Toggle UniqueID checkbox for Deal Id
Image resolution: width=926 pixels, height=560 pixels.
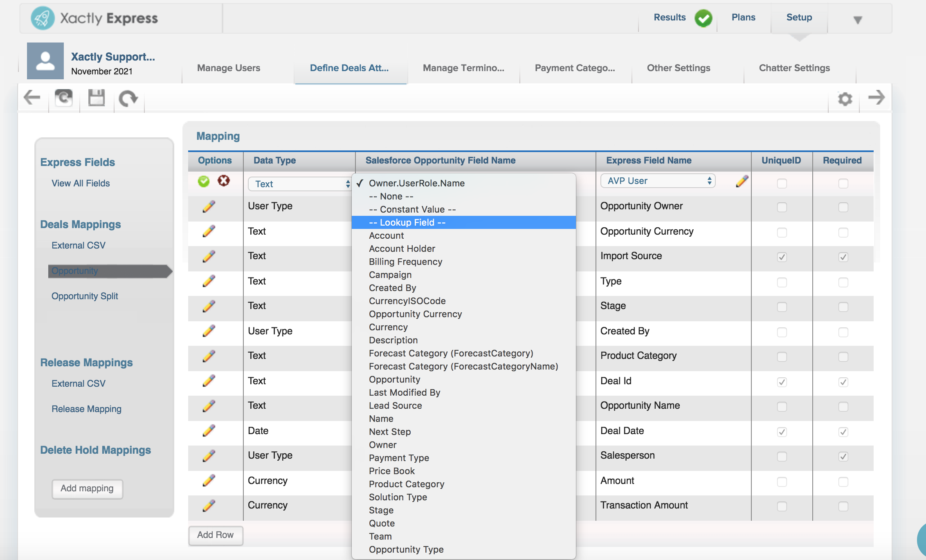[782, 382]
